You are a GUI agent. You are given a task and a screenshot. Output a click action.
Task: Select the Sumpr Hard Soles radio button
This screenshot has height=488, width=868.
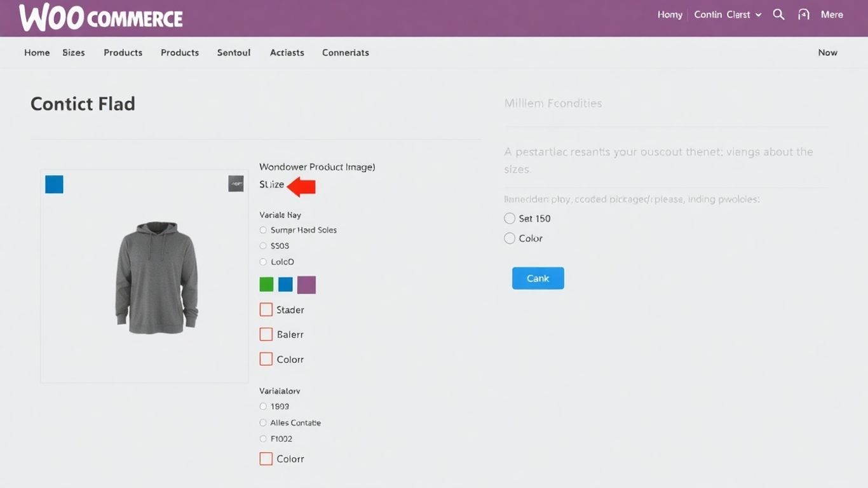[x=262, y=229]
